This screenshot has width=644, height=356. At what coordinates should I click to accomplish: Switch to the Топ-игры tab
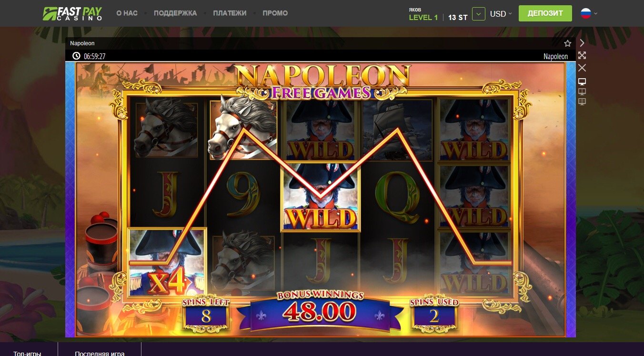click(28, 353)
